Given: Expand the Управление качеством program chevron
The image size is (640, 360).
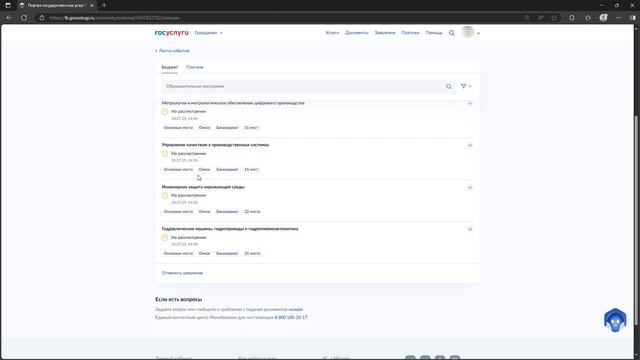Looking at the screenshot, I should point(470,145).
